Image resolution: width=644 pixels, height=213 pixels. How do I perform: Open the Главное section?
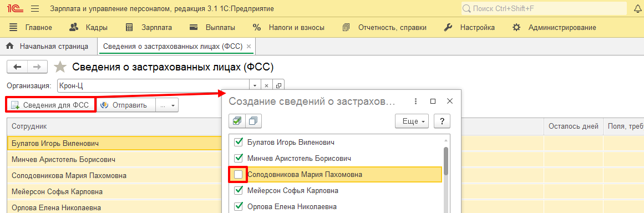click(x=31, y=28)
